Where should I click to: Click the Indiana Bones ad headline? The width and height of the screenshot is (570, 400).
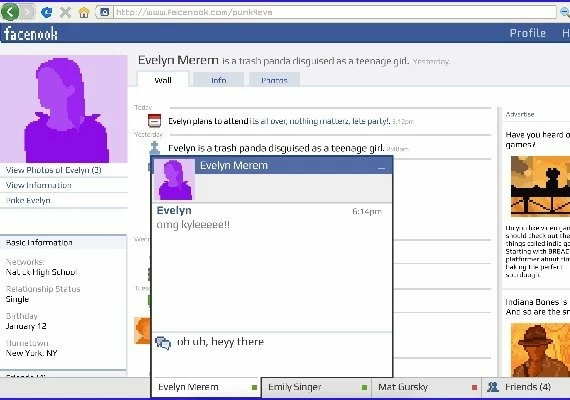pyautogui.click(x=538, y=307)
